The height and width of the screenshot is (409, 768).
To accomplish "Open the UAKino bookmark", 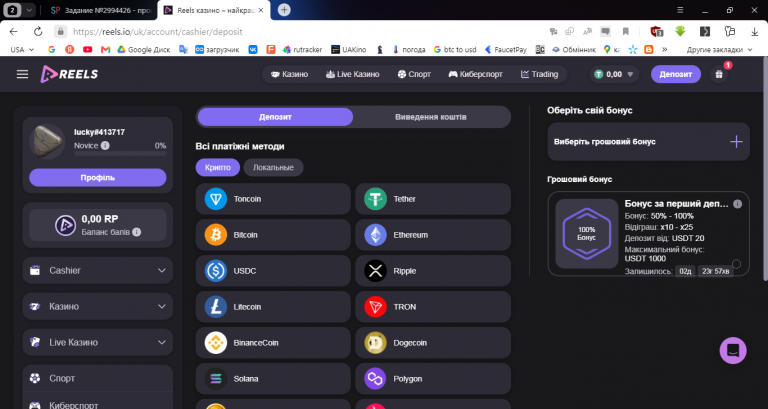I will click(349, 49).
